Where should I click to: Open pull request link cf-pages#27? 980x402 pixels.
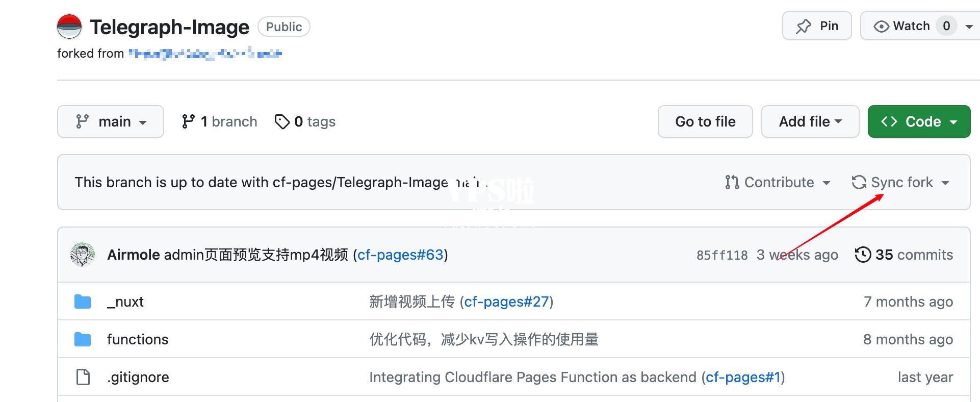point(506,301)
